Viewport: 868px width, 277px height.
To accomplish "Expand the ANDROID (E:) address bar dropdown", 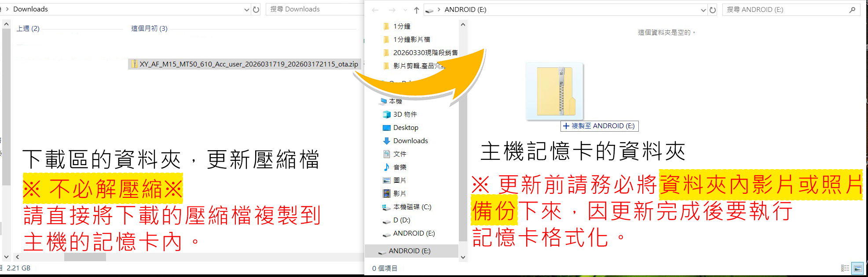I will tap(703, 10).
